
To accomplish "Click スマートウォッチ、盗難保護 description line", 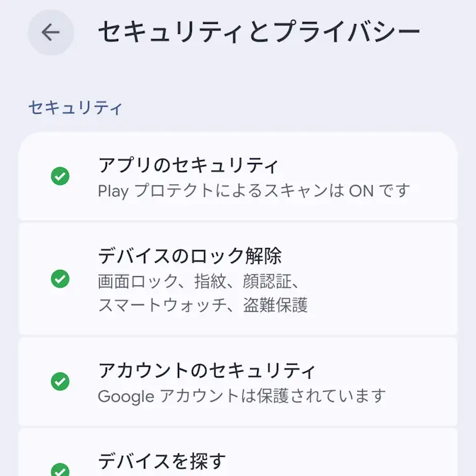I will coord(203,305).
